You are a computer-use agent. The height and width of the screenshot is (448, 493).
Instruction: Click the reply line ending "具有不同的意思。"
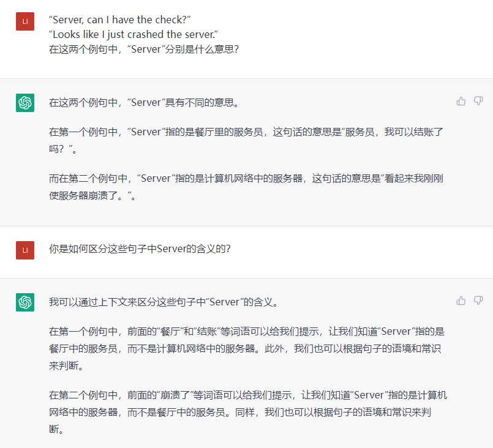click(144, 102)
